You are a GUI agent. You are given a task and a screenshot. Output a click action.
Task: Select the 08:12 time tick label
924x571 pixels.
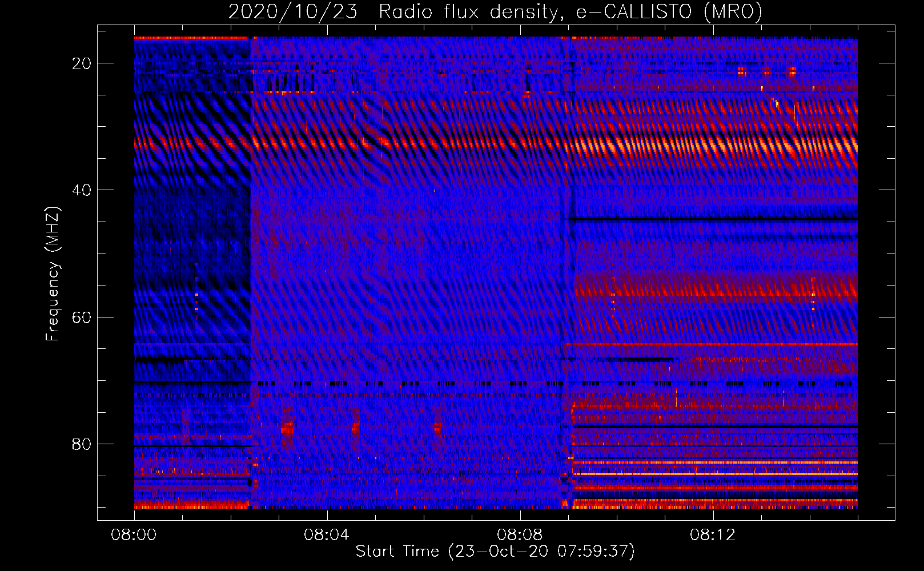point(713,535)
